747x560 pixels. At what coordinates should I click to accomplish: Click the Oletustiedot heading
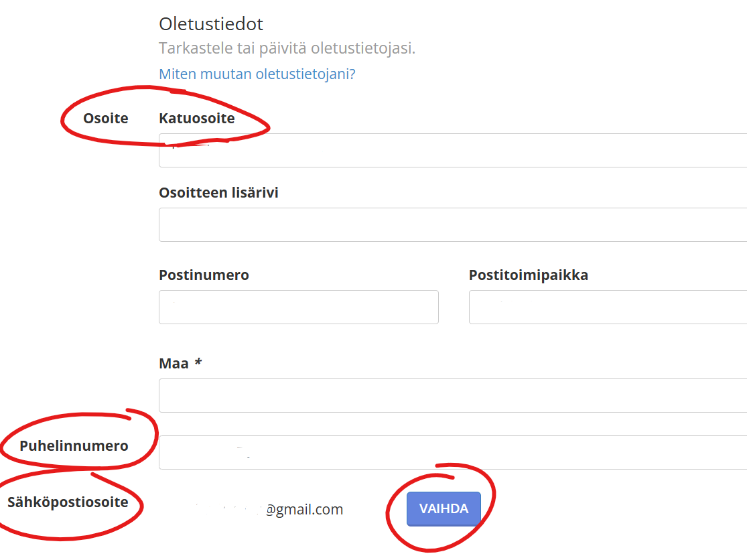pyautogui.click(x=211, y=24)
